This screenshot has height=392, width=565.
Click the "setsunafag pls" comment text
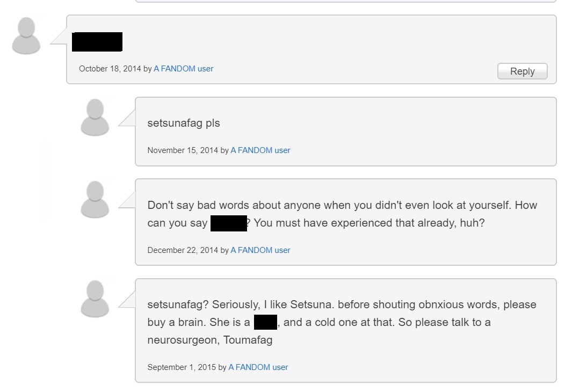(x=184, y=123)
